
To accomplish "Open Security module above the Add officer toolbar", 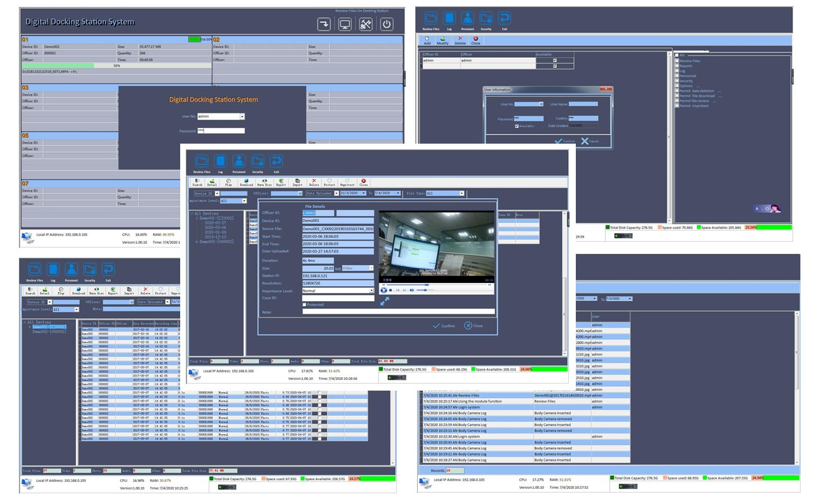I will click(x=486, y=20).
